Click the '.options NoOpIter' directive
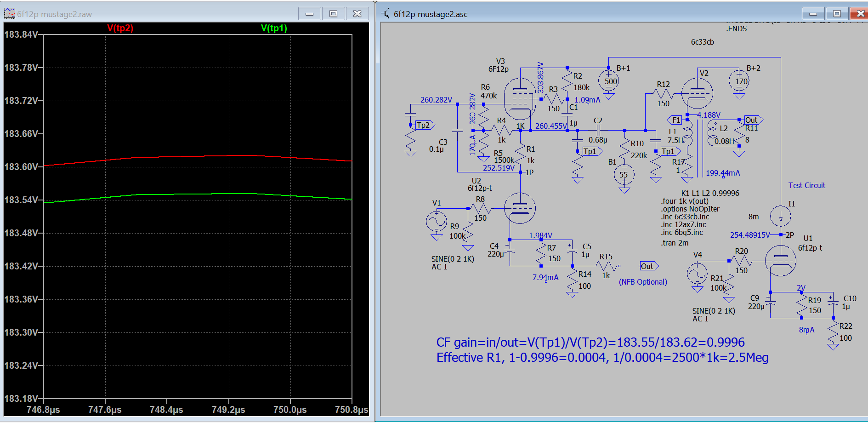868x423 pixels. click(690, 209)
